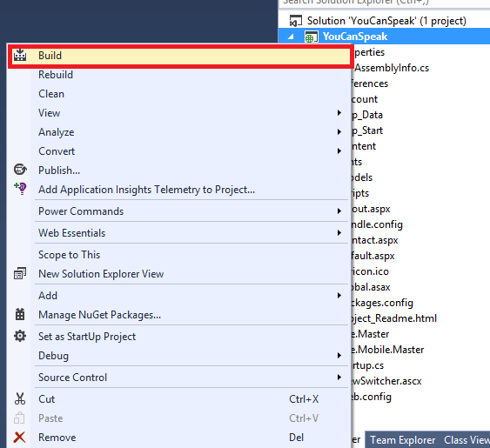Viewport: 490px width, 448px height.
Task: Expand submenu arrow next to Debug
Action: tap(339, 356)
